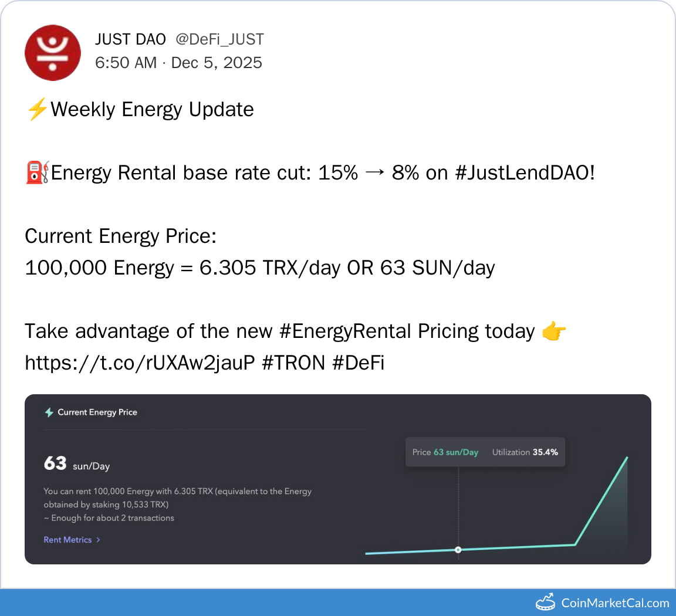Click the fuel pump emoji before Energy Rental
Screen dimensions: 676x616
click(x=37, y=173)
